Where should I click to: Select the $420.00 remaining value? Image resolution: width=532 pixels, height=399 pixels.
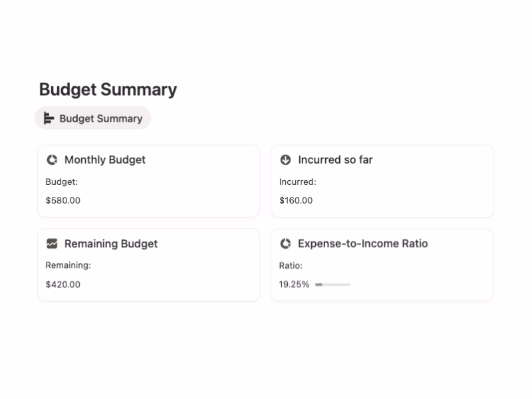62,284
